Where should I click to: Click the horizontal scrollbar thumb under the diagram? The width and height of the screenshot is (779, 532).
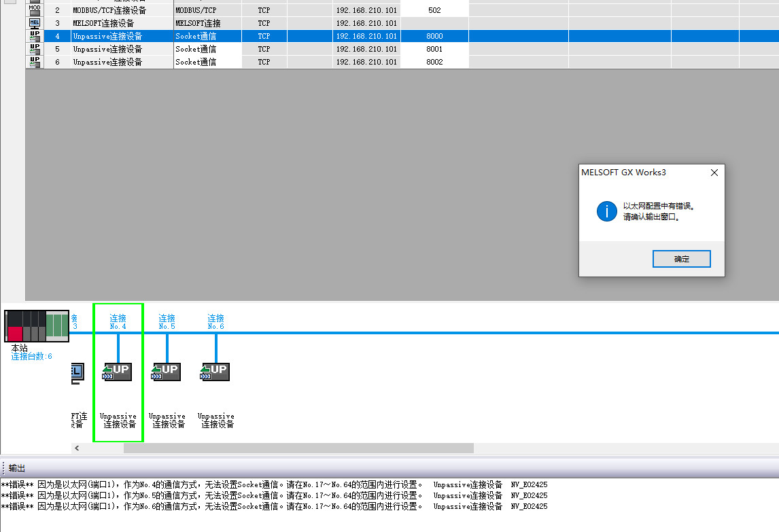pos(298,448)
